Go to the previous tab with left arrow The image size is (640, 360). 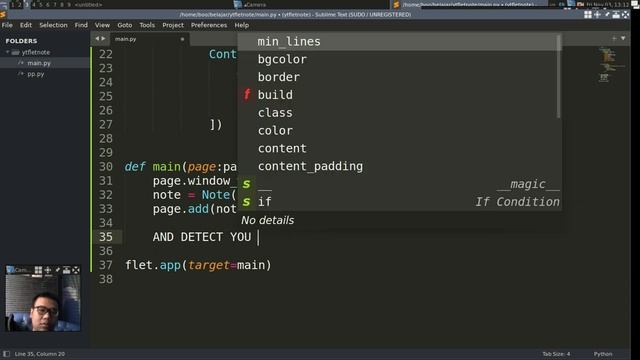click(x=97, y=39)
